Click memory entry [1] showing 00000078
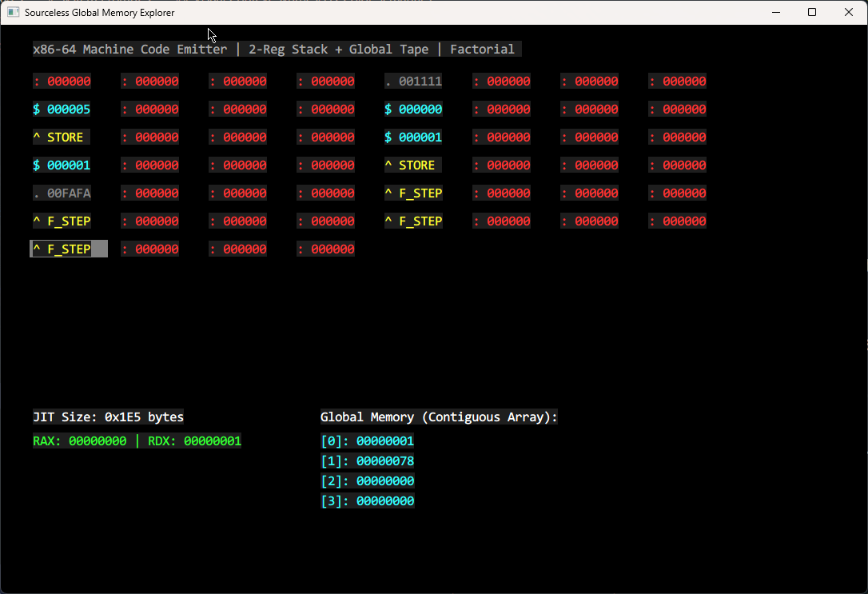 tap(367, 461)
